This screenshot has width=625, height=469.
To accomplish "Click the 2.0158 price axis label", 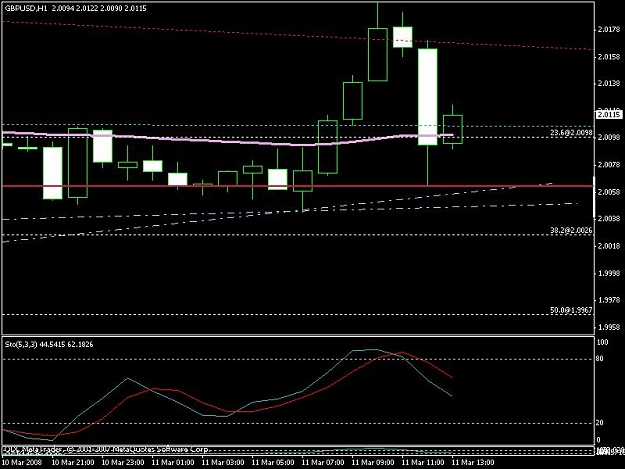I will click(x=609, y=57).
